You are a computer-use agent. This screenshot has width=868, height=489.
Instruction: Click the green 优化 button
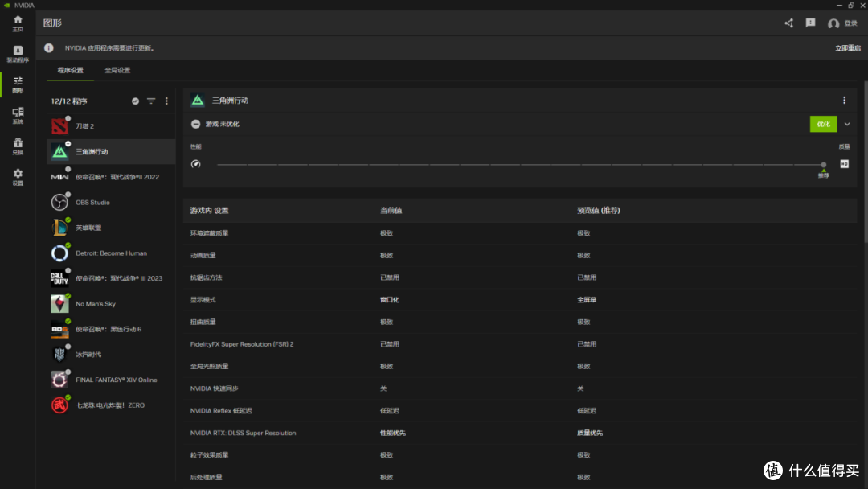point(823,124)
